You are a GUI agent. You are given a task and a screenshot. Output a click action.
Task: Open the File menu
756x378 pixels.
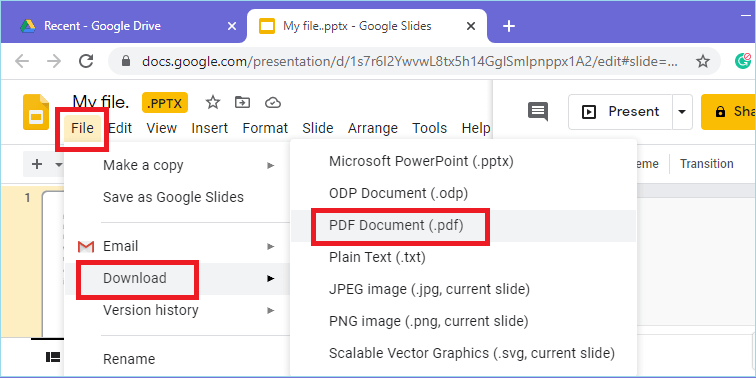tap(82, 128)
